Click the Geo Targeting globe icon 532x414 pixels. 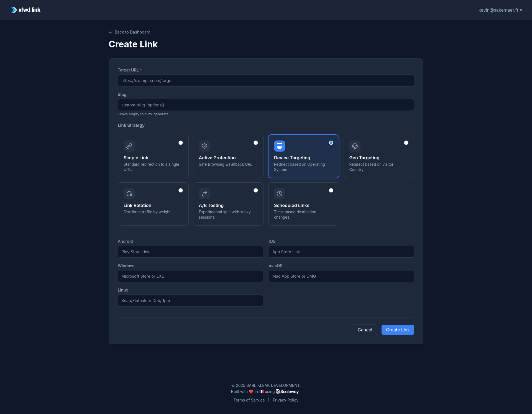tap(355, 146)
